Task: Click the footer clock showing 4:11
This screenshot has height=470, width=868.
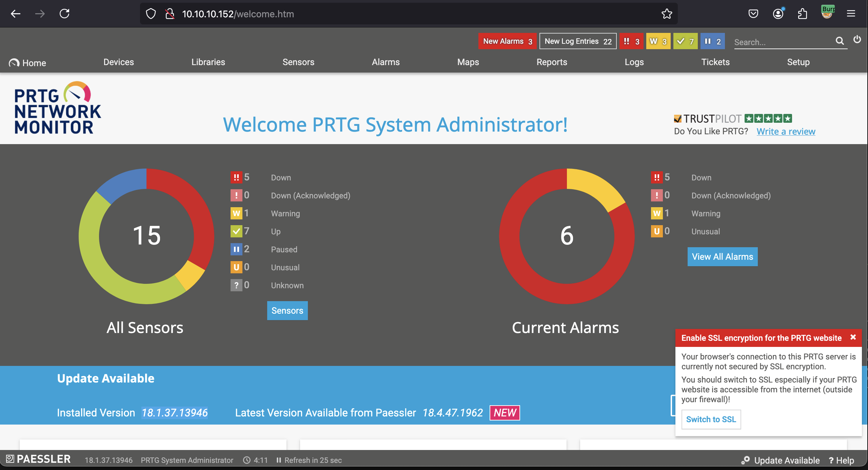Action: [255, 460]
